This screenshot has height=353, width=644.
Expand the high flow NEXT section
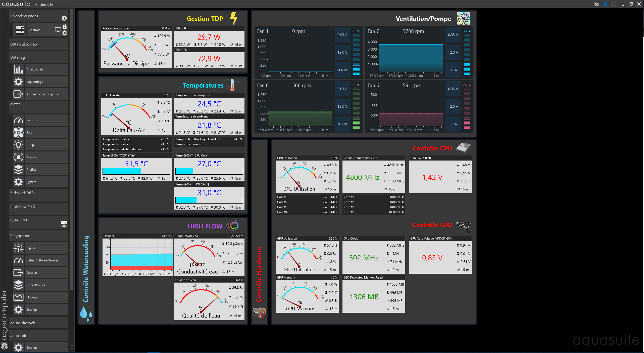tap(38, 209)
